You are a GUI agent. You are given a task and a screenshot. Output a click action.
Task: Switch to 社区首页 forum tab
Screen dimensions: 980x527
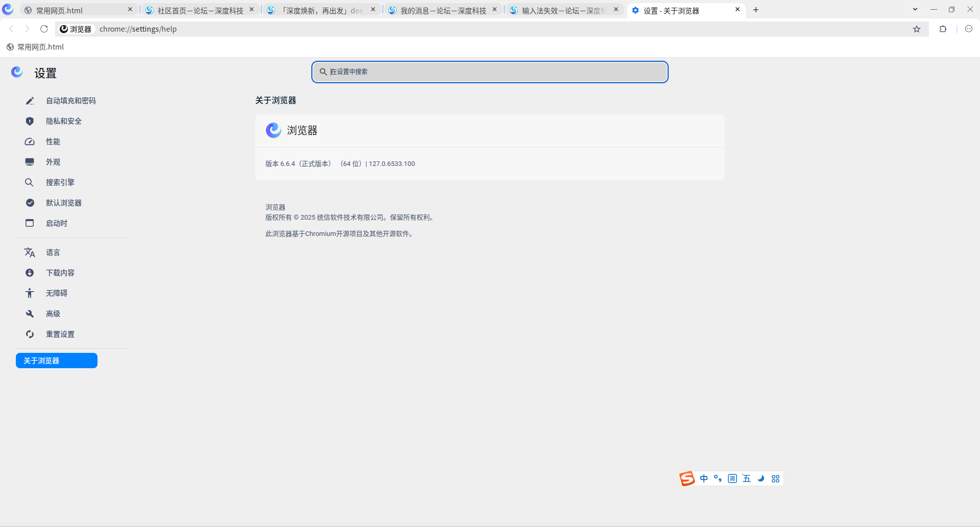coord(200,10)
